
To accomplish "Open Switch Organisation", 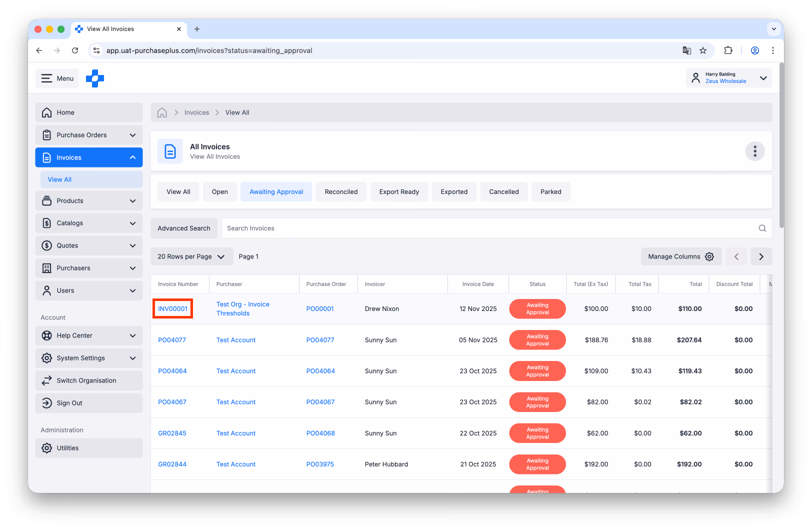I will click(x=89, y=380).
